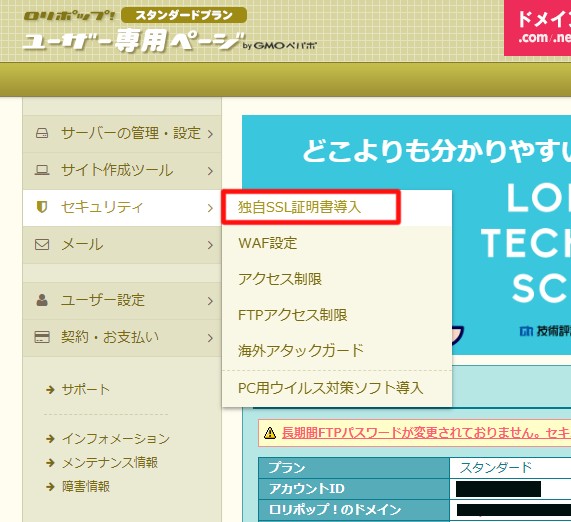Viewport: 571px width, 522px height.
Task: Click the スタンダード plan value cell
Action: [x=511, y=468]
